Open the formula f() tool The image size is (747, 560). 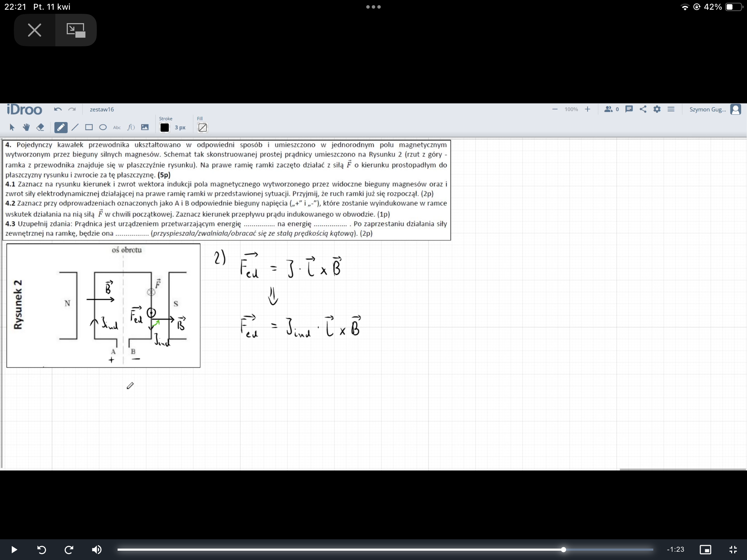(x=131, y=128)
